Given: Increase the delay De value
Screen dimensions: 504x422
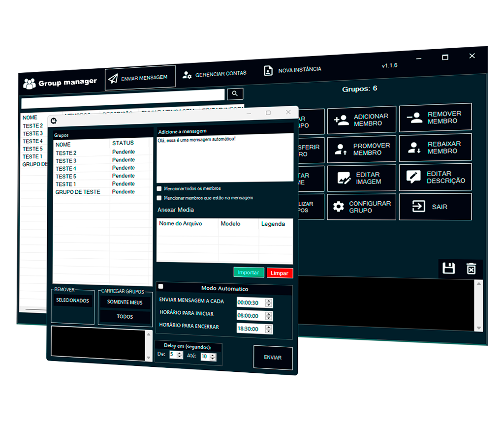Looking at the screenshot, I should (x=180, y=353).
